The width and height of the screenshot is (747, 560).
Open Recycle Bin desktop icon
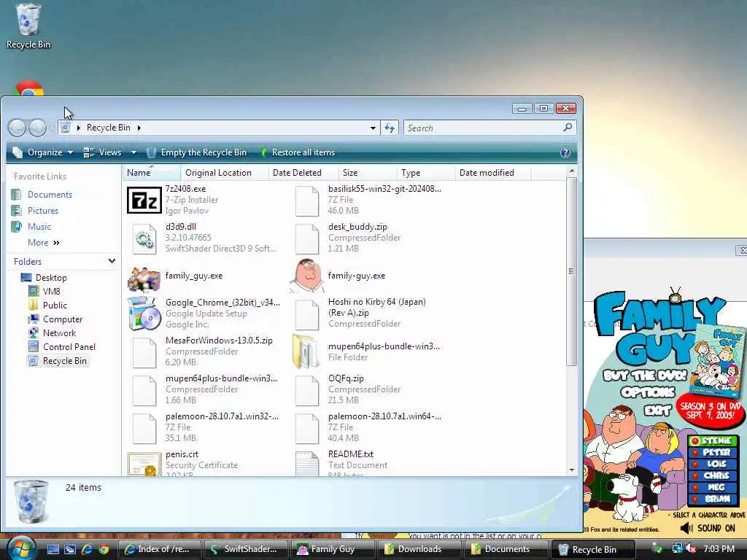pos(28,26)
